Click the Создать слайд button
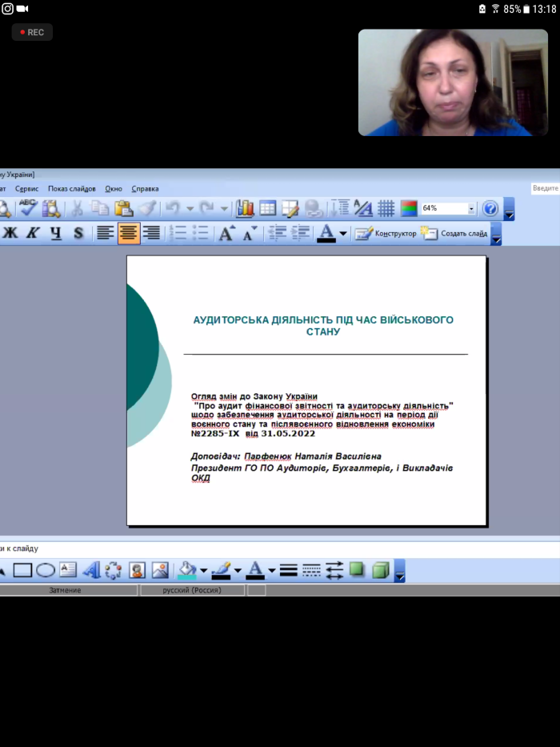The height and width of the screenshot is (747, 560). [x=454, y=234]
